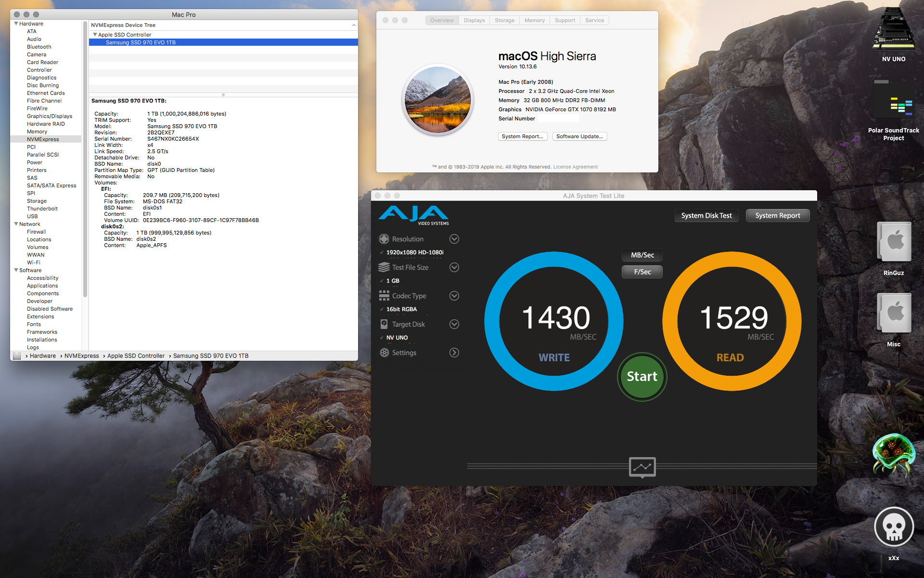This screenshot has height=578, width=924.
Task: Select MB/Sec display unit
Action: pyautogui.click(x=642, y=255)
